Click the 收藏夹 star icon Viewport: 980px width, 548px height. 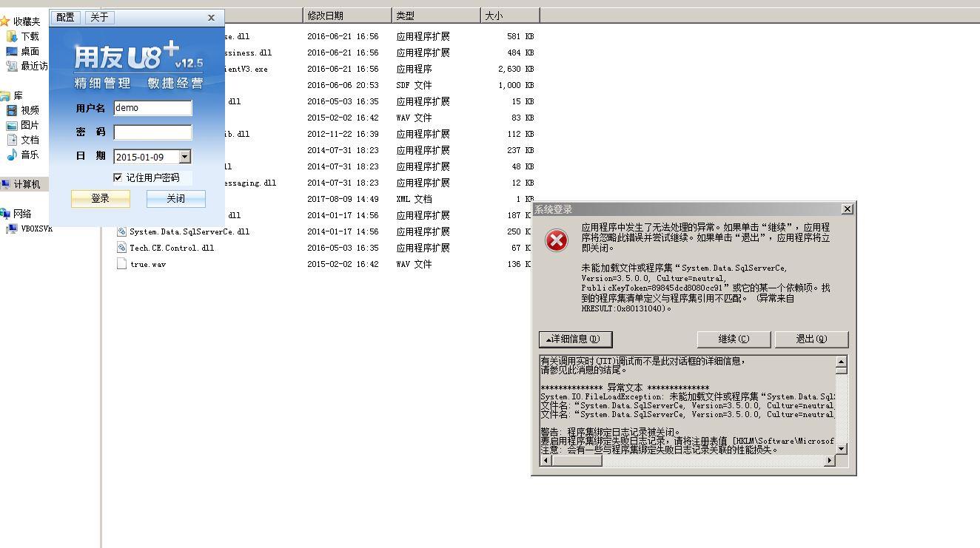[5, 21]
